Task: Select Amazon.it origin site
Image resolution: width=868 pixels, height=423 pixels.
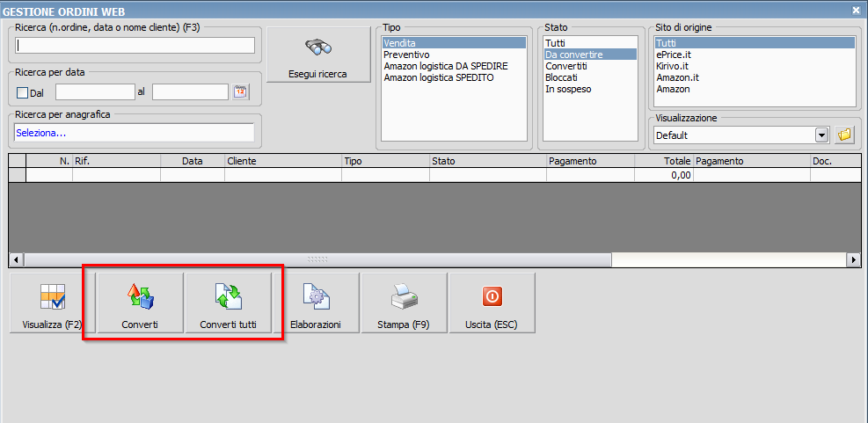Action: pyautogui.click(x=755, y=77)
